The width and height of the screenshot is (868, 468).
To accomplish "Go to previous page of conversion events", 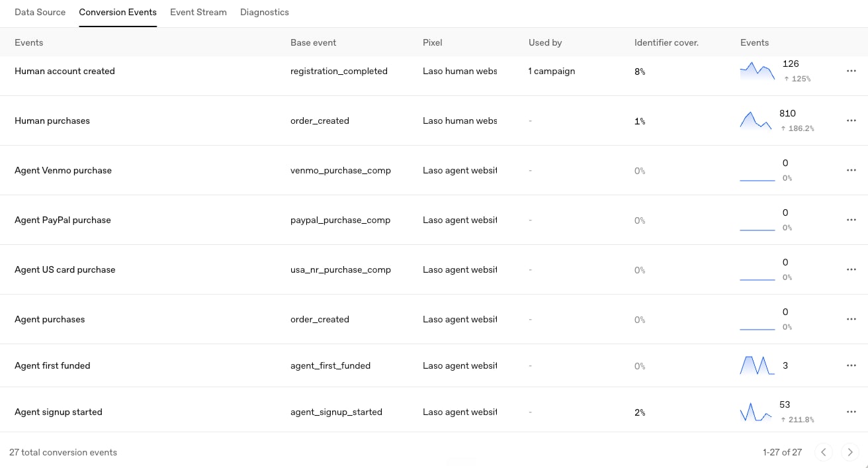I will [824, 452].
